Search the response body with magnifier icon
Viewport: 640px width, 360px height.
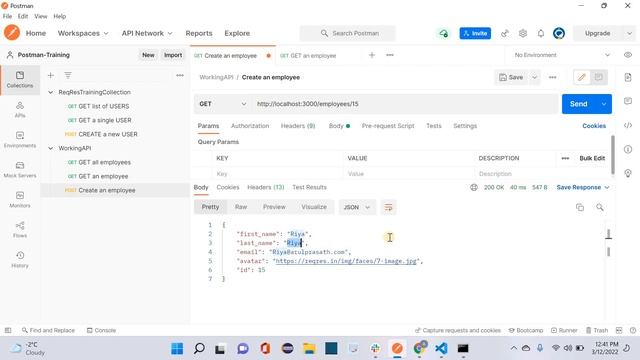coord(600,207)
